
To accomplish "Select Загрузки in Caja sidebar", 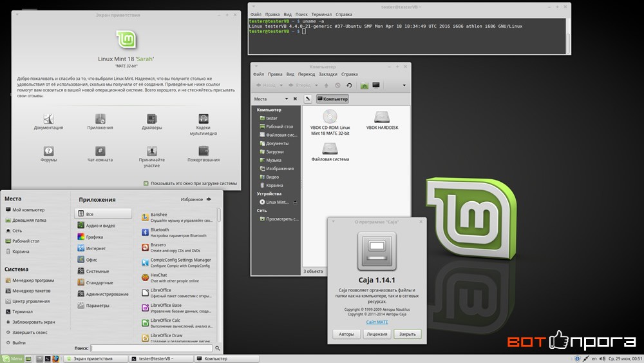I will [276, 152].
